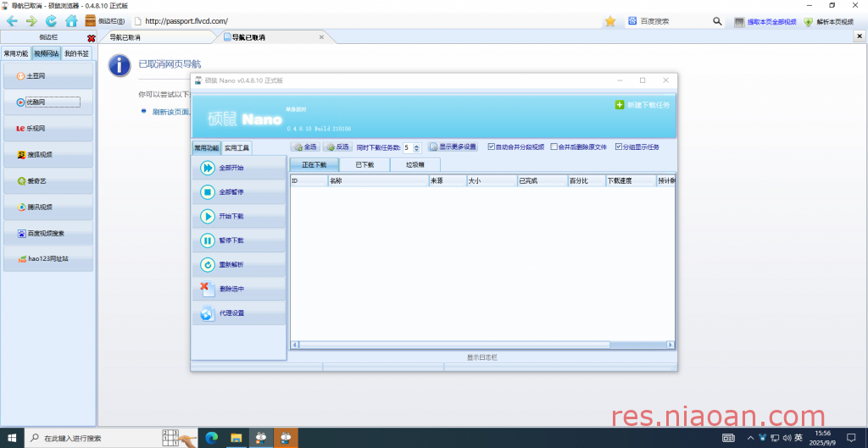Click the ID column header

click(x=309, y=180)
